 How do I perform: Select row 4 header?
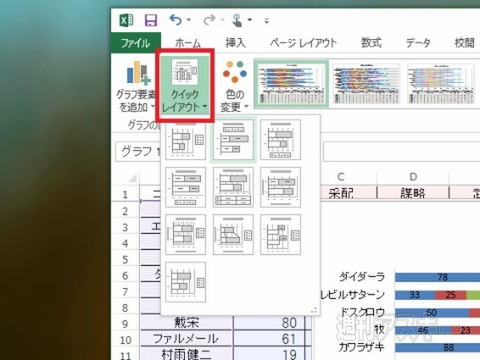[x=125, y=243]
